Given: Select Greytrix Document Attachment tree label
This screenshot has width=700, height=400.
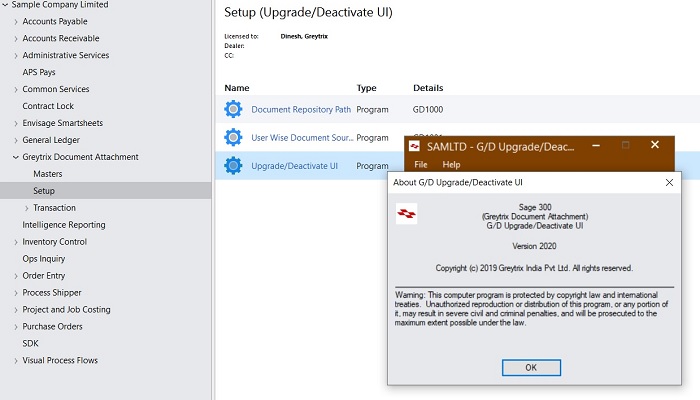Looking at the screenshot, I should click(80, 157).
